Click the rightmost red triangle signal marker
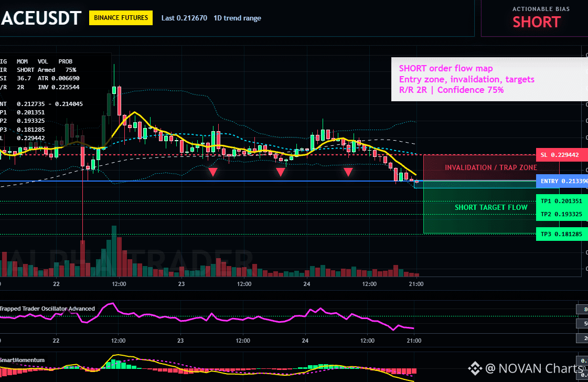The width and height of the screenshot is (588, 382). [x=348, y=172]
